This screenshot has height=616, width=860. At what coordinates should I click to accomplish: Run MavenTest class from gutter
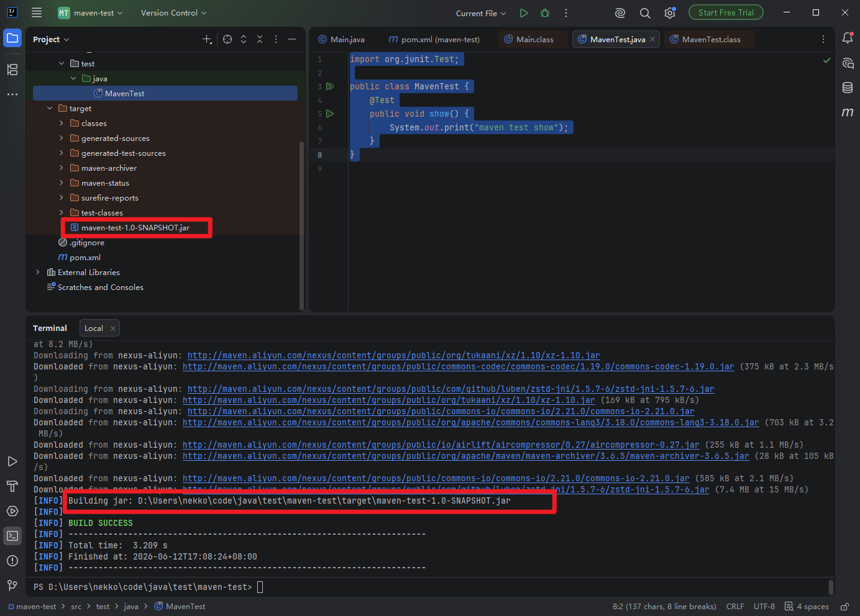(x=330, y=86)
